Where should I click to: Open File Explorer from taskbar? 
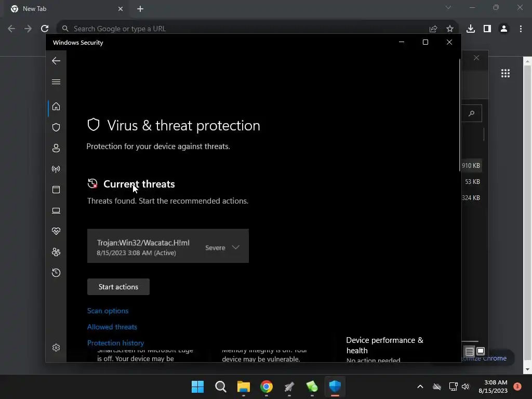point(244,387)
